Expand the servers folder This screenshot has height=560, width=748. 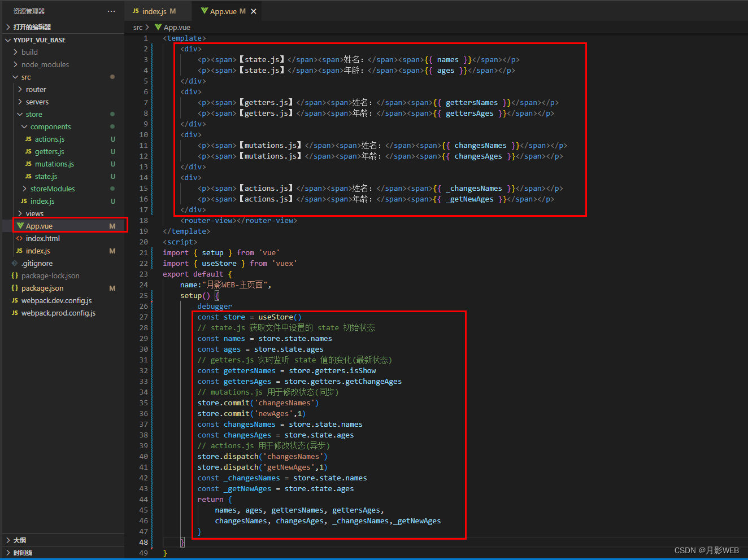[20, 102]
